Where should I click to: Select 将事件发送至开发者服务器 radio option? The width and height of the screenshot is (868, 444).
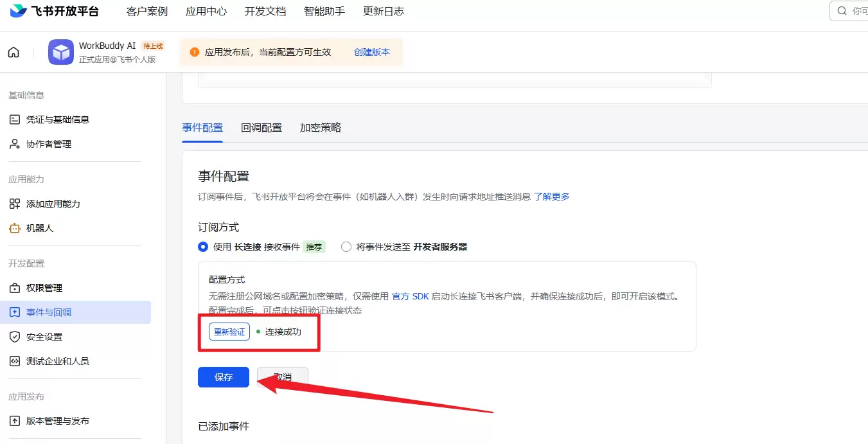[x=346, y=247]
